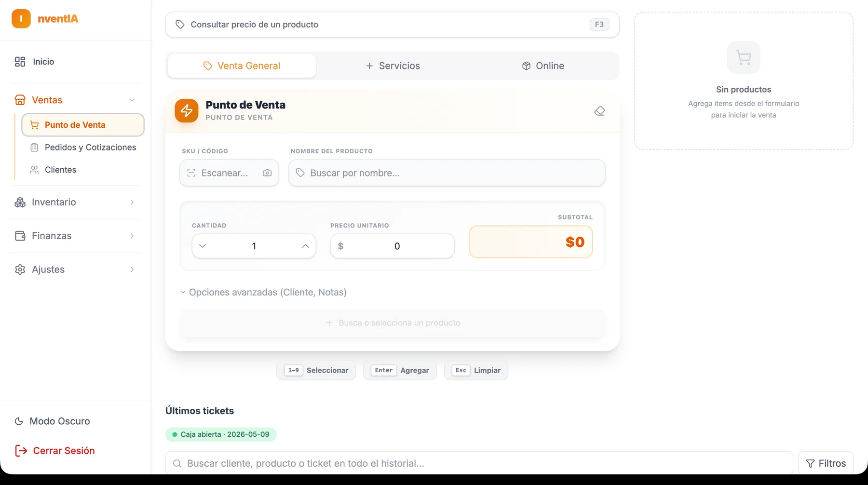Click the box icon on Online tab
868x485 pixels.
(526, 66)
